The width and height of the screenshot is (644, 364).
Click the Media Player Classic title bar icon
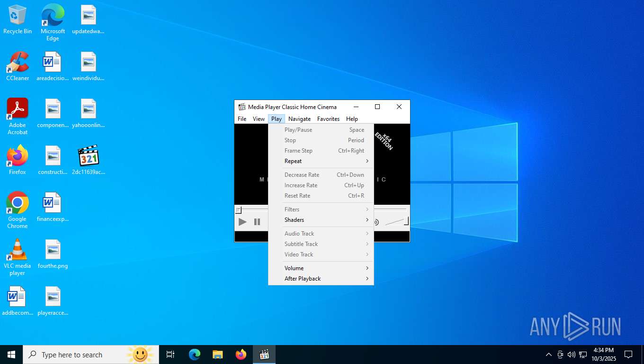(x=242, y=107)
